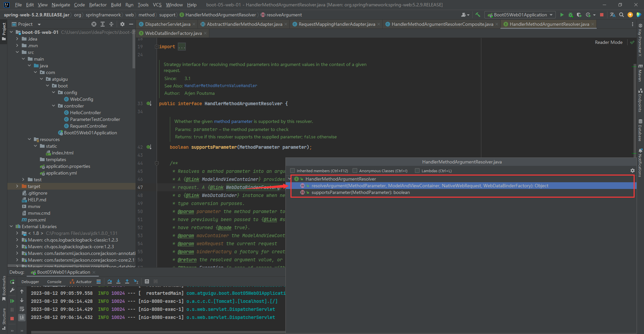Click the red Stop button in top toolbar
Image resolution: width=644 pixels, height=334 pixels.
[602, 15]
